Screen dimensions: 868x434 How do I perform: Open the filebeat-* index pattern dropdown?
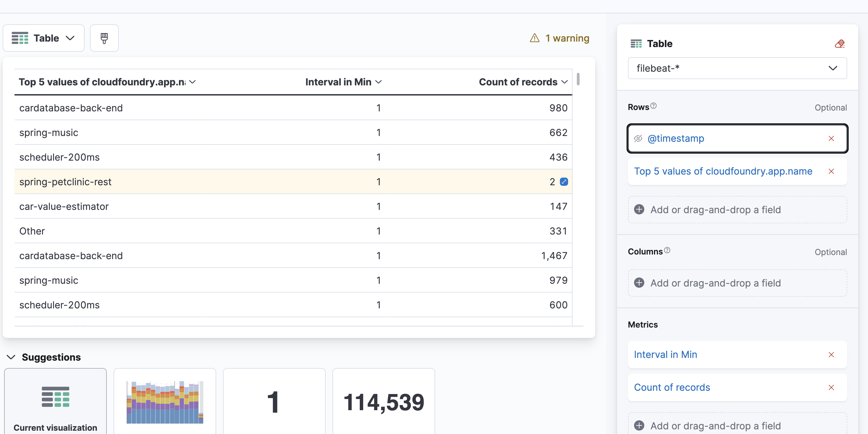[x=737, y=68]
